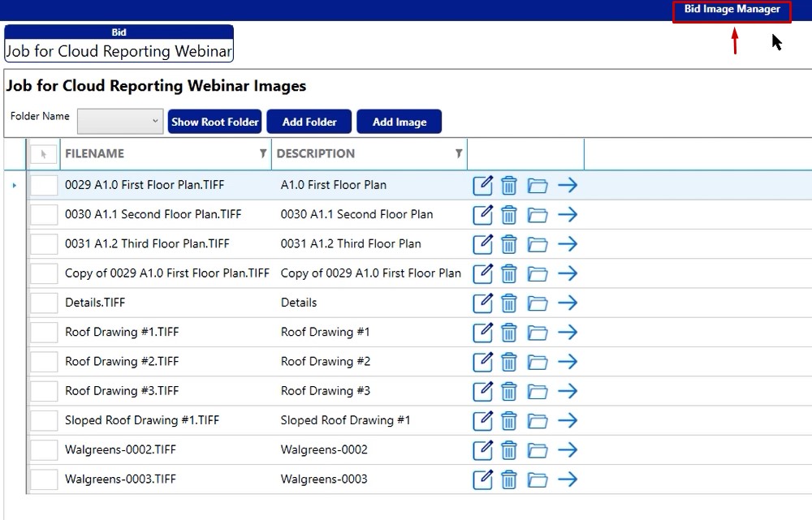This screenshot has width=812, height=520.
Task: Click edit icon for Sloped Roof Drawing #1.TIFF
Action: point(482,421)
